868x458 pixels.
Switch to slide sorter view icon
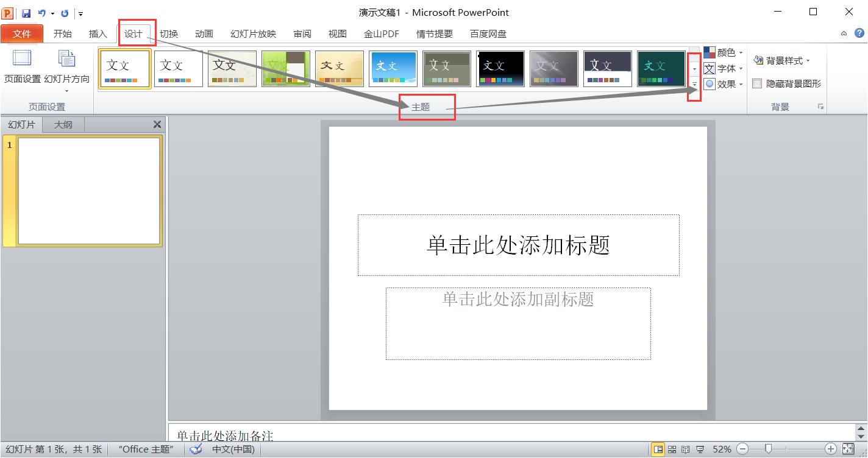(x=672, y=449)
